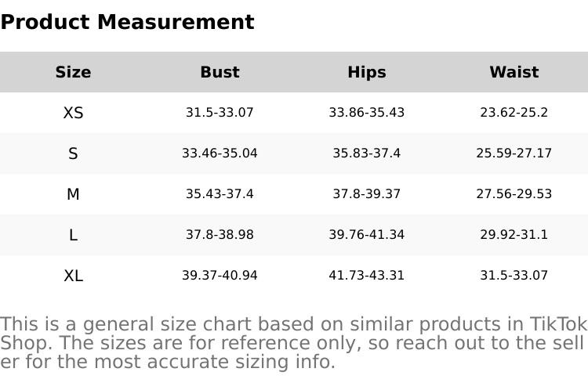Select the Size column header
588x390 pixels.
click(x=73, y=72)
